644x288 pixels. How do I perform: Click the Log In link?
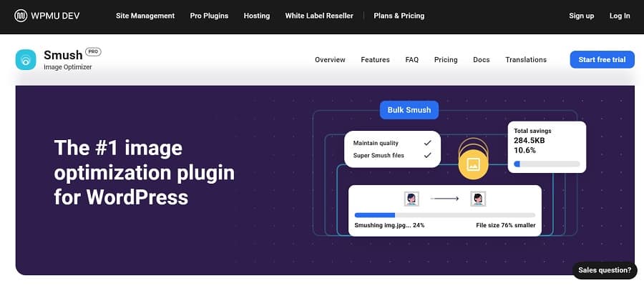coord(620,16)
